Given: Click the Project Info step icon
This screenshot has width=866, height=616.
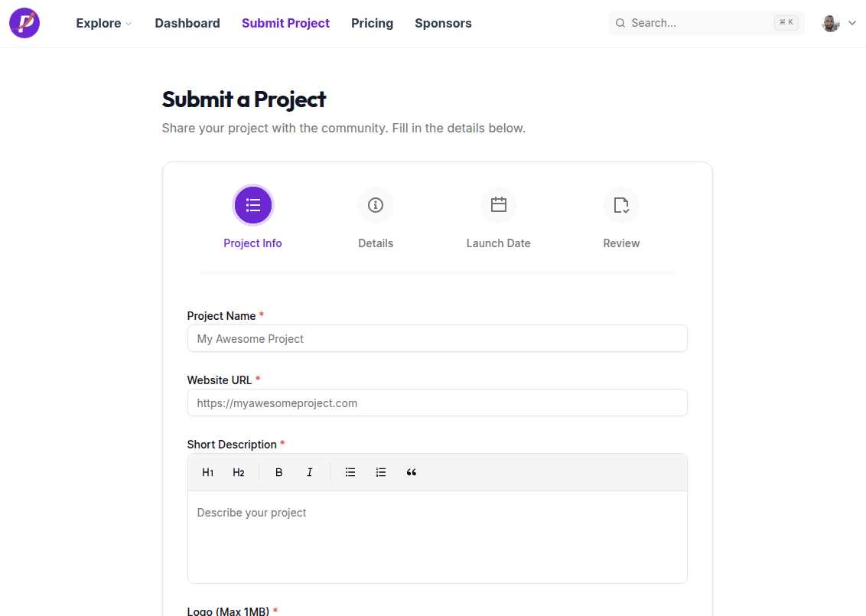Looking at the screenshot, I should [252, 205].
